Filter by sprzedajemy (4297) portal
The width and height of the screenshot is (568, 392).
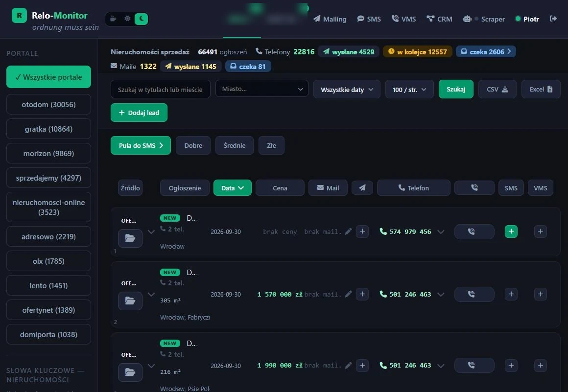click(x=48, y=178)
